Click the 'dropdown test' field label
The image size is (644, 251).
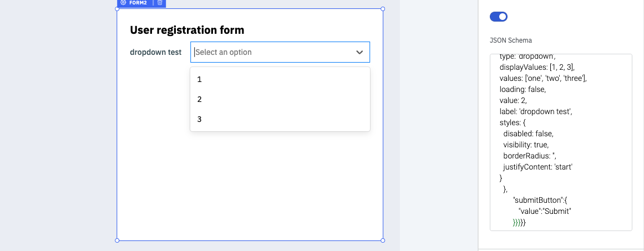click(x=155, y=52)
